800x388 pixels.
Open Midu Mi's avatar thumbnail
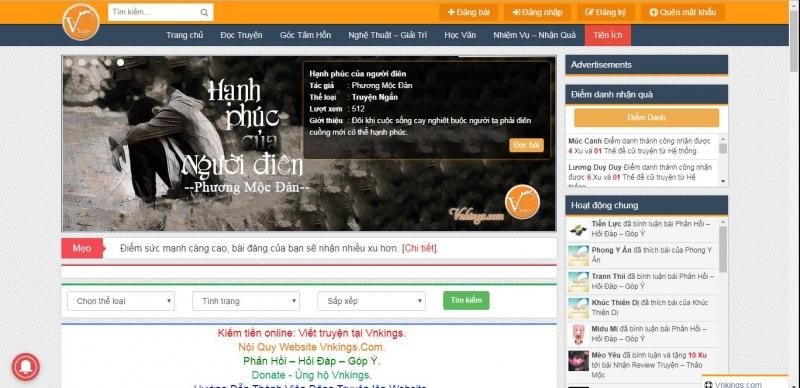(x=579, y=334)
